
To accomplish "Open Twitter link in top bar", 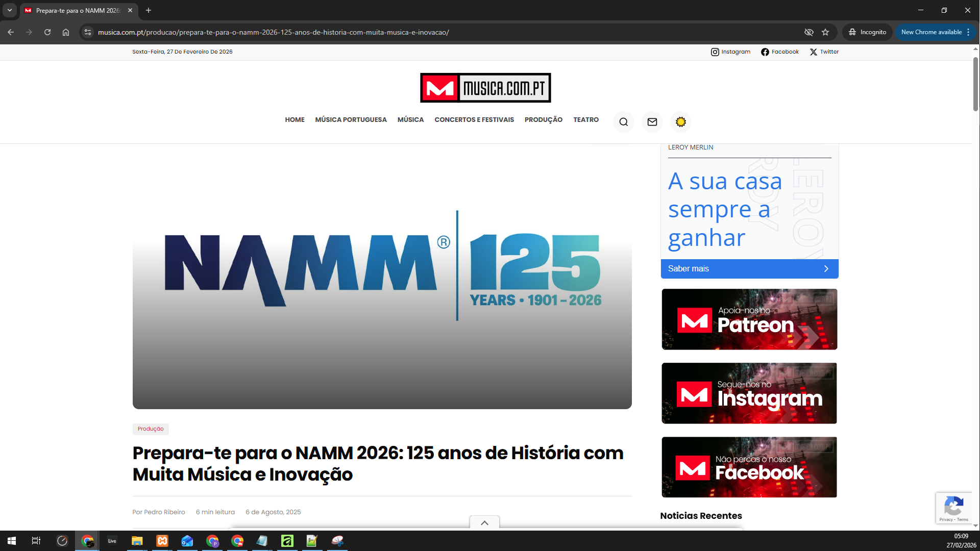I will coord(824,52).
